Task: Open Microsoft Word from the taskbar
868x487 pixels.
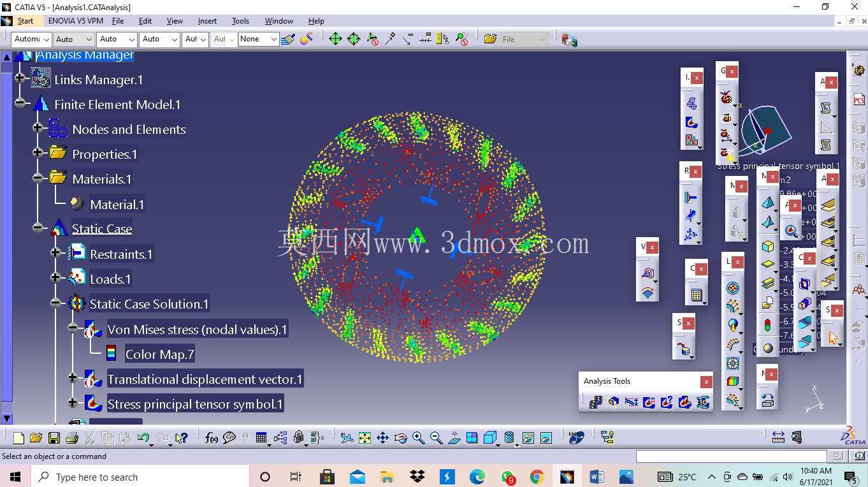Action: 597,477
